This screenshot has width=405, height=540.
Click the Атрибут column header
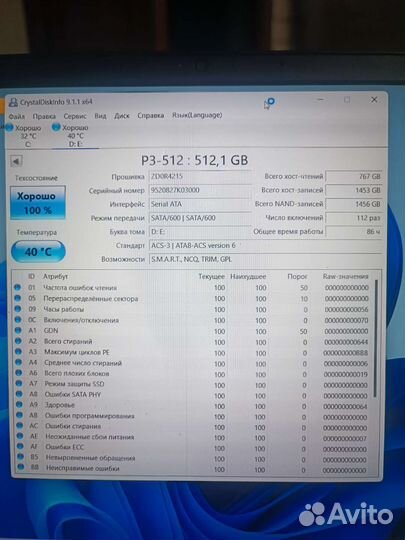coord(55,277)
